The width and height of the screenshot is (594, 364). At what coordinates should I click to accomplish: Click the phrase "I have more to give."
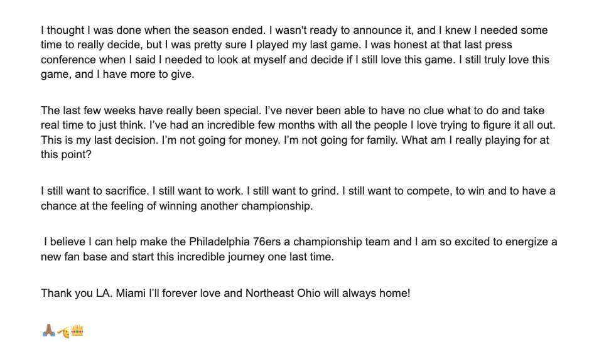(x=146, y=74)
